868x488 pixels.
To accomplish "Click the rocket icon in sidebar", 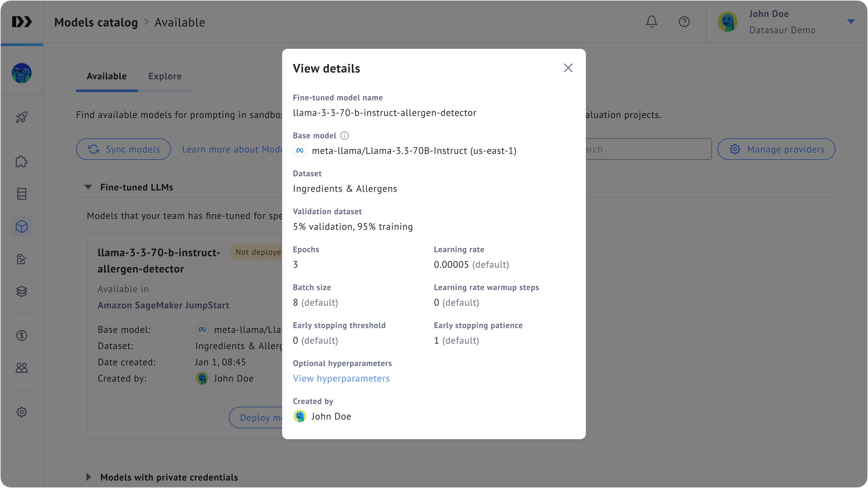I will point(21,117).
